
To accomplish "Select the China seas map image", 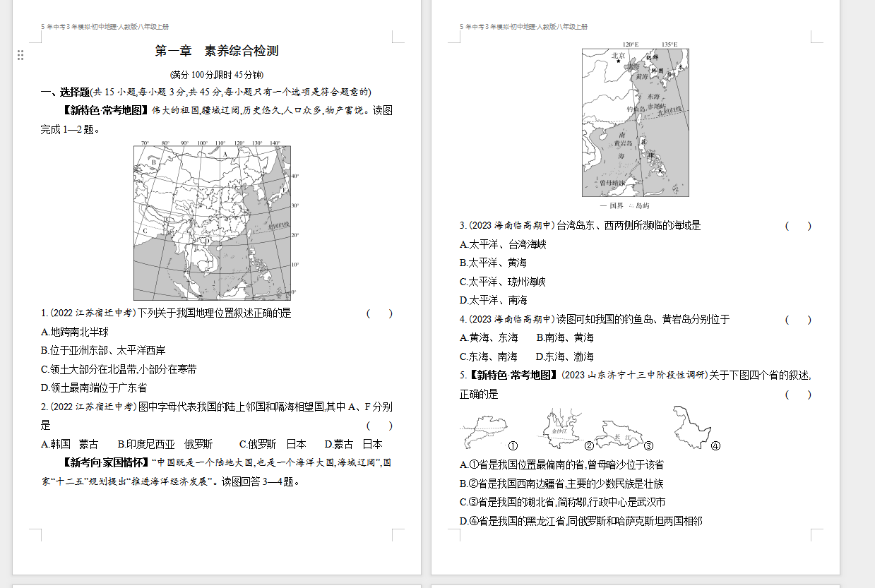I will click(636, 122).
